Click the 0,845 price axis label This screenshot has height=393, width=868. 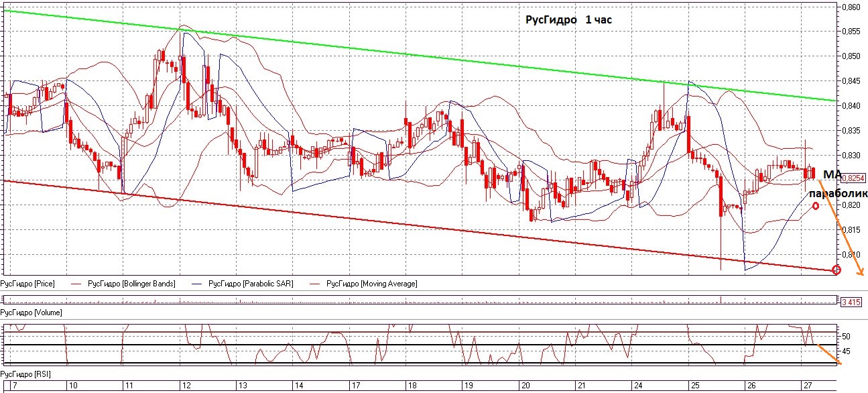pyautogui.click(x=851, y=81)
